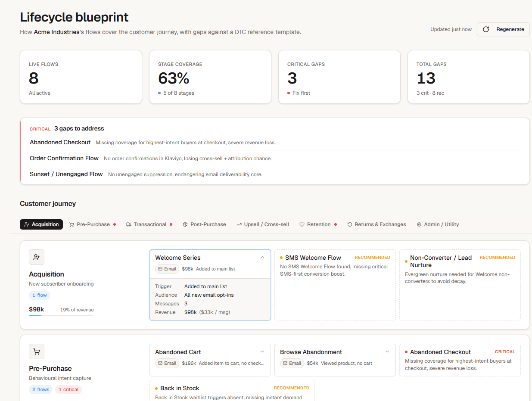Click the "Acme Industries" name in the subtitle
Viewport: 532px width, 401px height.
pos(57,32)
